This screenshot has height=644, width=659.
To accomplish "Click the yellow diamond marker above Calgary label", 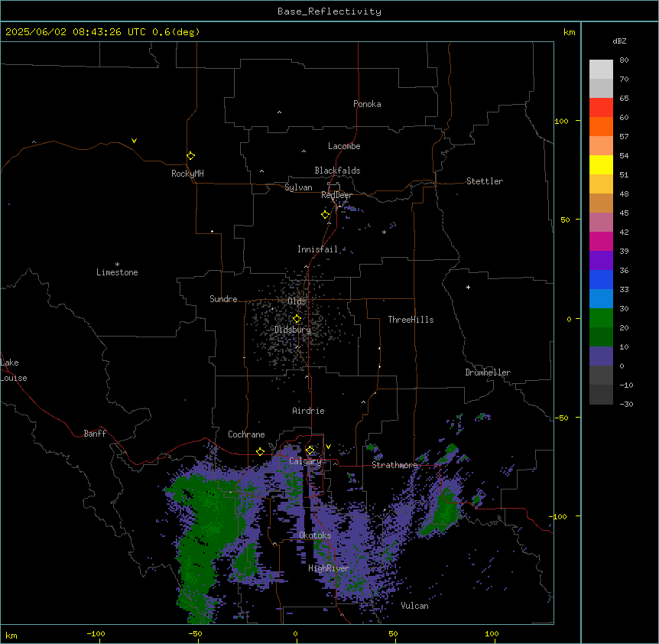I will click(x=310, y=450).
